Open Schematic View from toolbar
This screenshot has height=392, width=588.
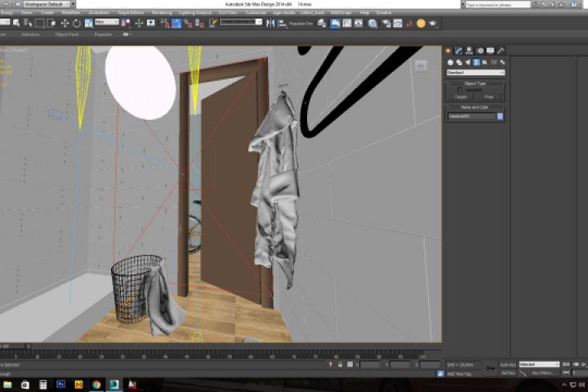359,23
